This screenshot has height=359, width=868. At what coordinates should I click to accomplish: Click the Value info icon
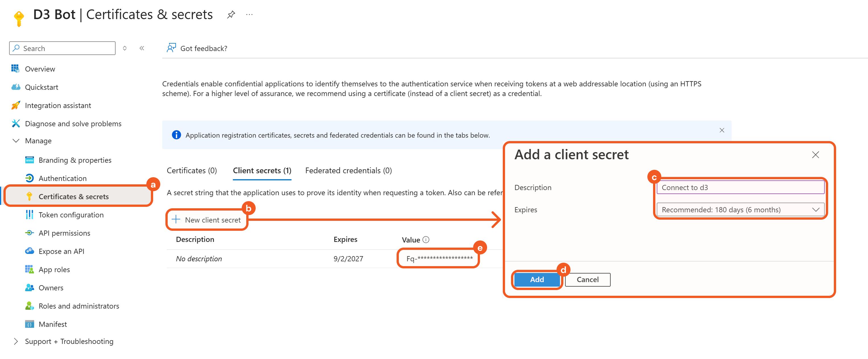coord(426,240)
